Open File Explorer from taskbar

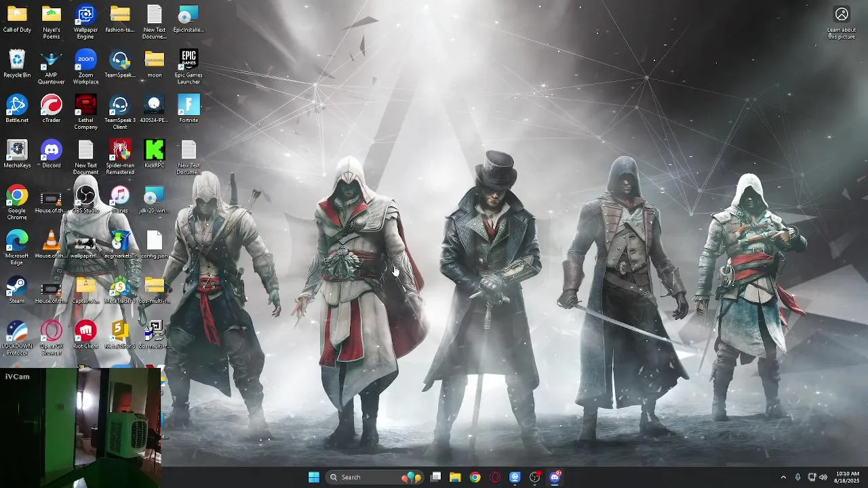pos(455,477)
